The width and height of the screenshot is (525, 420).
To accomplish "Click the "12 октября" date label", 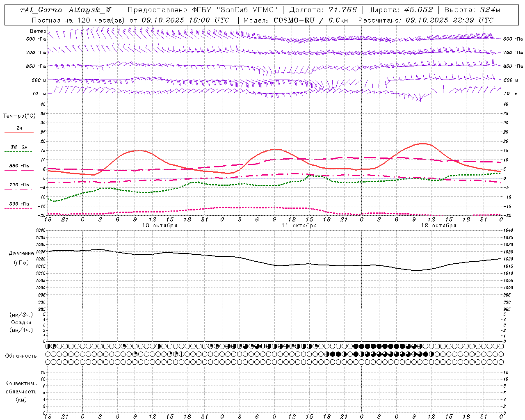I will click(438, 226).
